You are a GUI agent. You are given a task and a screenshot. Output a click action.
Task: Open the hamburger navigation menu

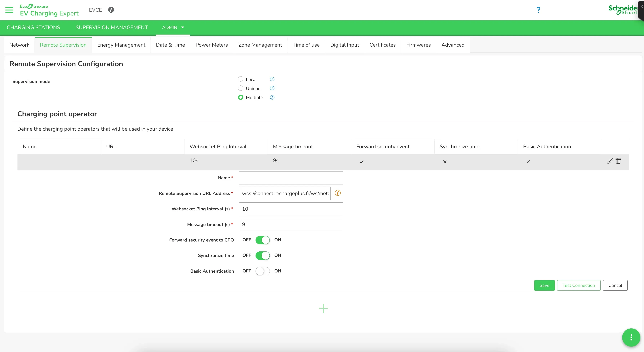9,10
